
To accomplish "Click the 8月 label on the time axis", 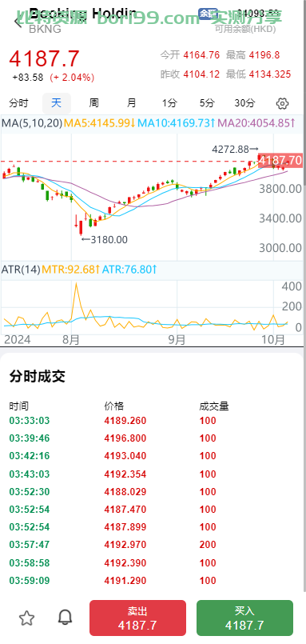I will coord(72,340).
